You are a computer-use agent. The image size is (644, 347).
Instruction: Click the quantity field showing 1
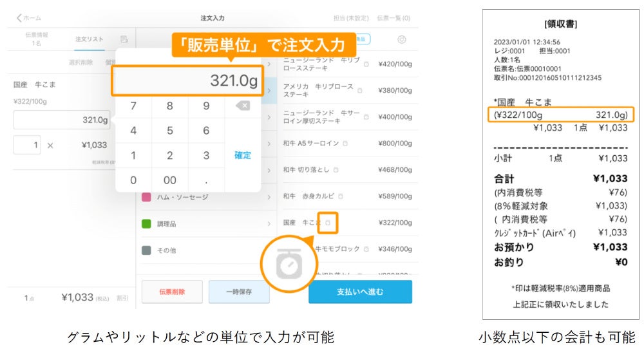pos(27,145)
